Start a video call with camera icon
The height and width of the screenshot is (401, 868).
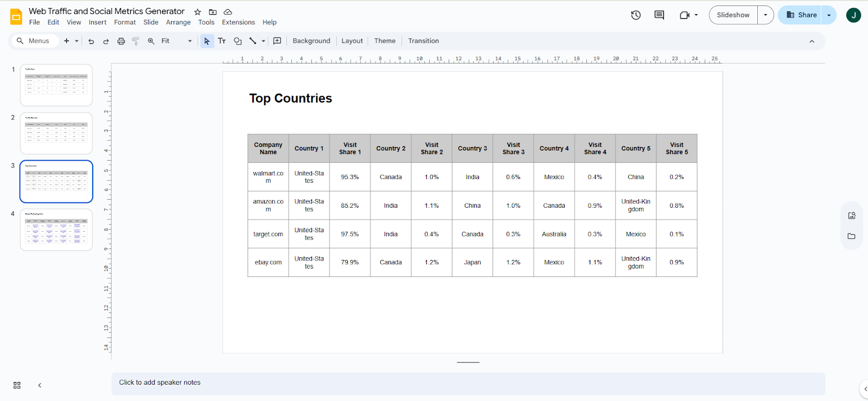coord(684,15)
